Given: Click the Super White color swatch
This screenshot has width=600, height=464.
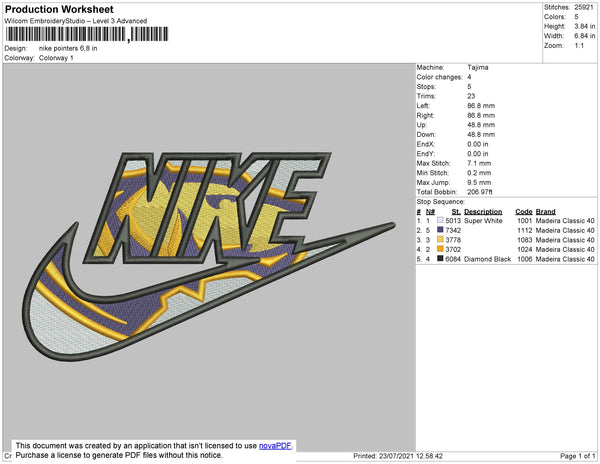Looking at the screenshot, I should (440, 220).
